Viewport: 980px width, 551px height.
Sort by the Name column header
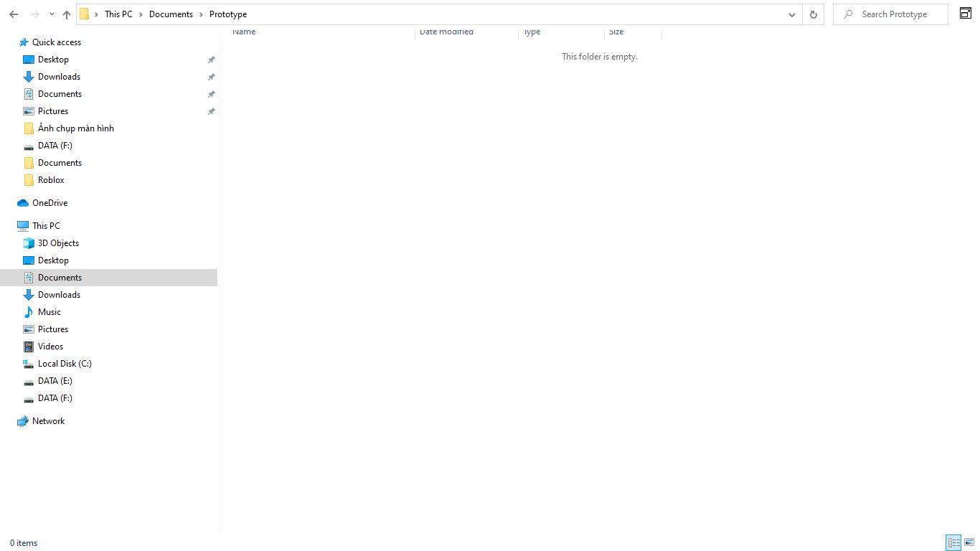pos(244,32)
